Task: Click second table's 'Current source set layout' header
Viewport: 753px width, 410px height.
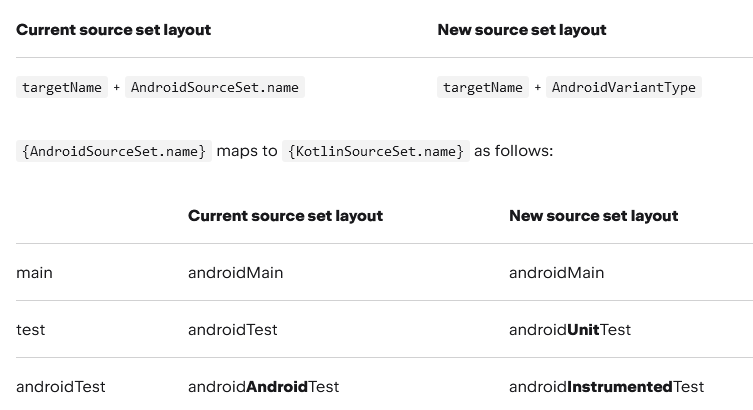Action: (x=286, y=216)
